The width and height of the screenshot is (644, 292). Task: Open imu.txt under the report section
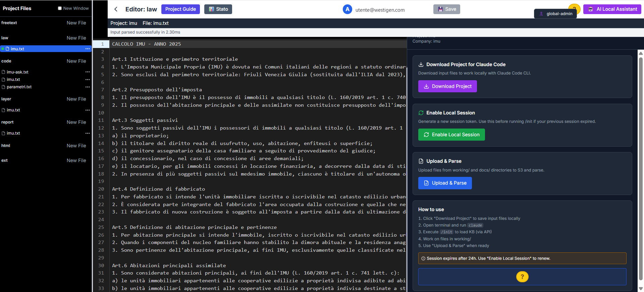coord(13,133)
